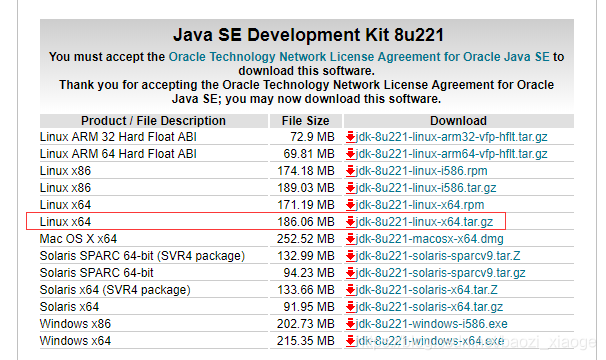Click red download arrow for solaris-x64.tar.Z

[351, 290]
